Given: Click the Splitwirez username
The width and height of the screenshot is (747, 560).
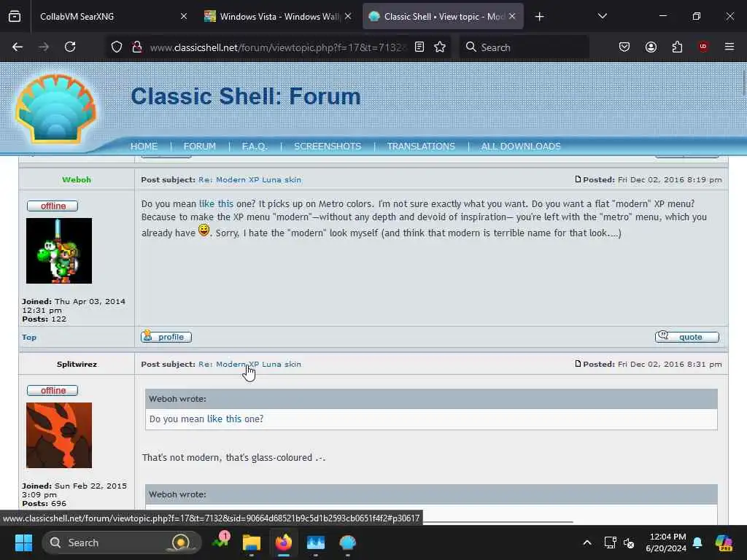Looking at the screenshot, I should 77,365.
